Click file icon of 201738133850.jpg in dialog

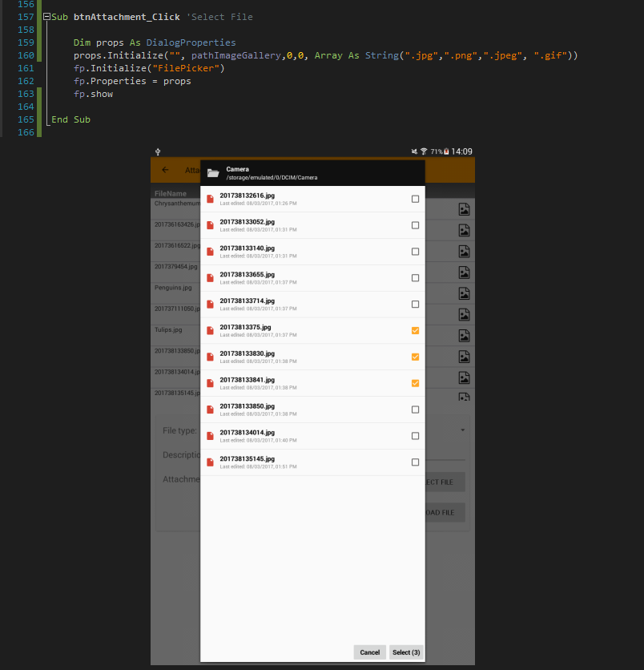(x=210, y=410)
